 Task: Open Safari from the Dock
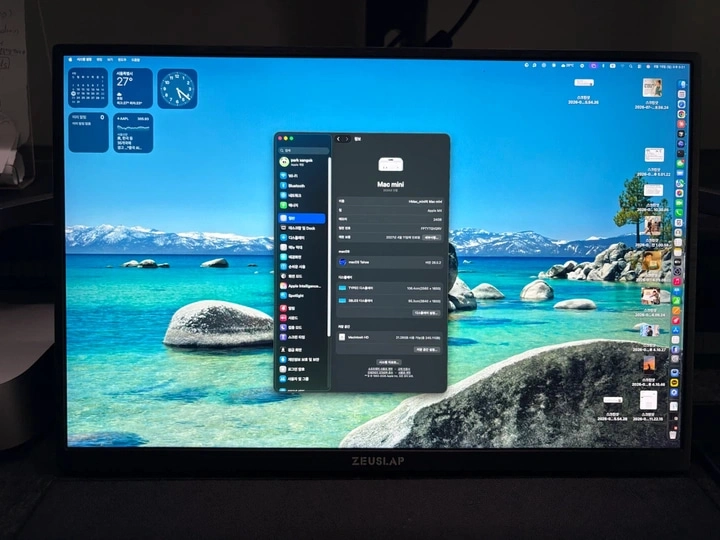(682, 105)
